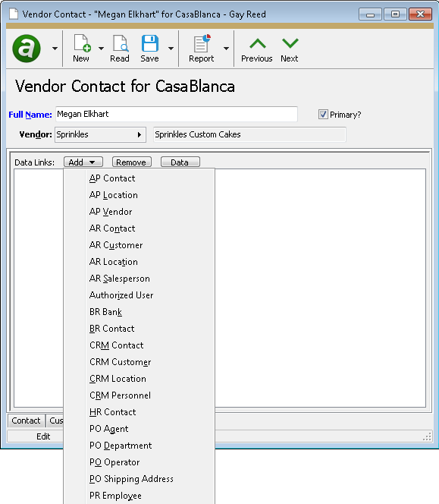The image size is (439, 504).
Task: Go to Next record arrow
Action: point(290,43)
